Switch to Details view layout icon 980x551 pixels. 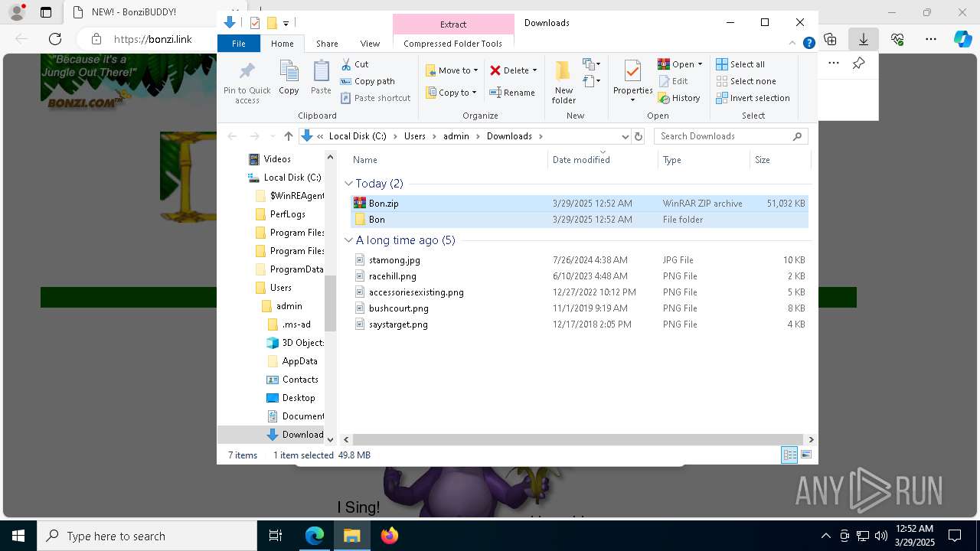789,455
